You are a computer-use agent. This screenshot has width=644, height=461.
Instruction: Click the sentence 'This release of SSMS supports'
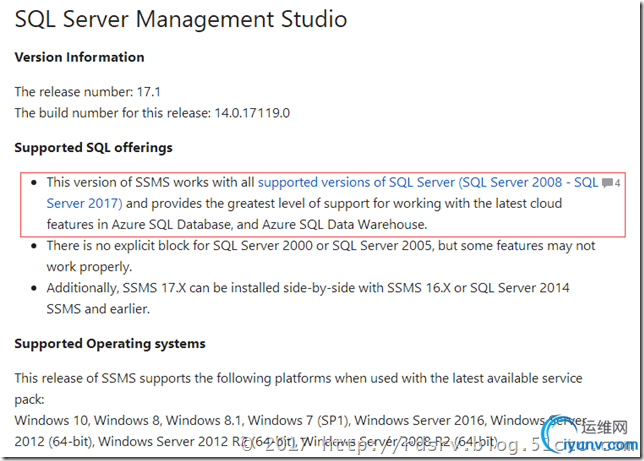pos(298,388)
